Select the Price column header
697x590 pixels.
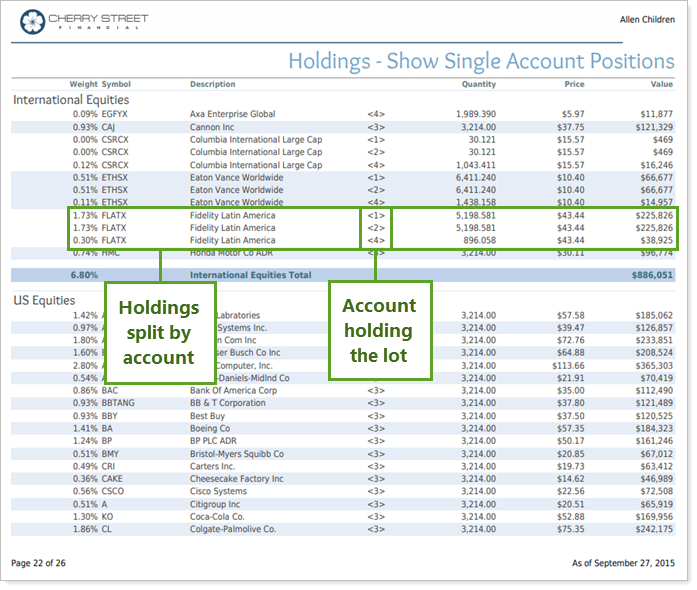[573, 84]
